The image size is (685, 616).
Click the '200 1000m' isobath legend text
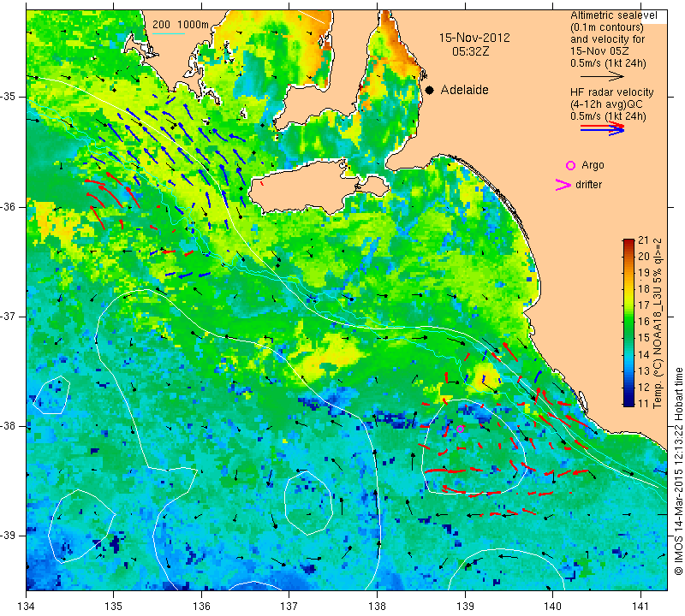pyautogui.click(x=181, y=25)
